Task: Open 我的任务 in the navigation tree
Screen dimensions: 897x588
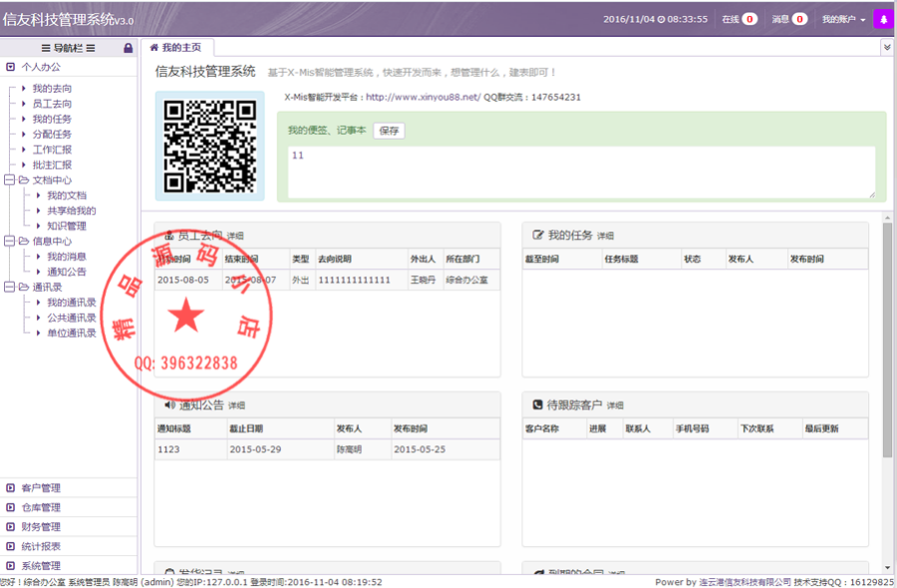Action: [x=52, y=119]
